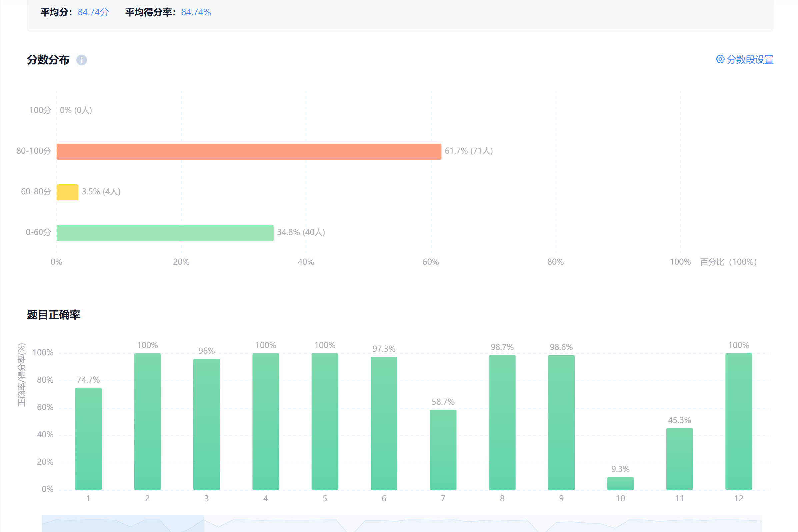
Task: Click the question 10 bar showing 9.3%
Action: pyautogui.click(x=620, y=483)
